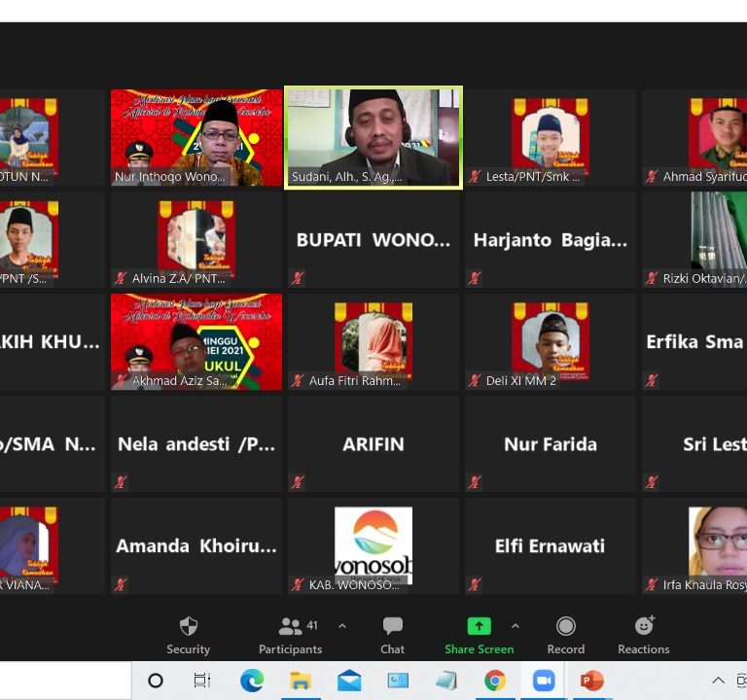Select the Nur Farida participant name
The image size is (747, 700).
coord(551,444)
